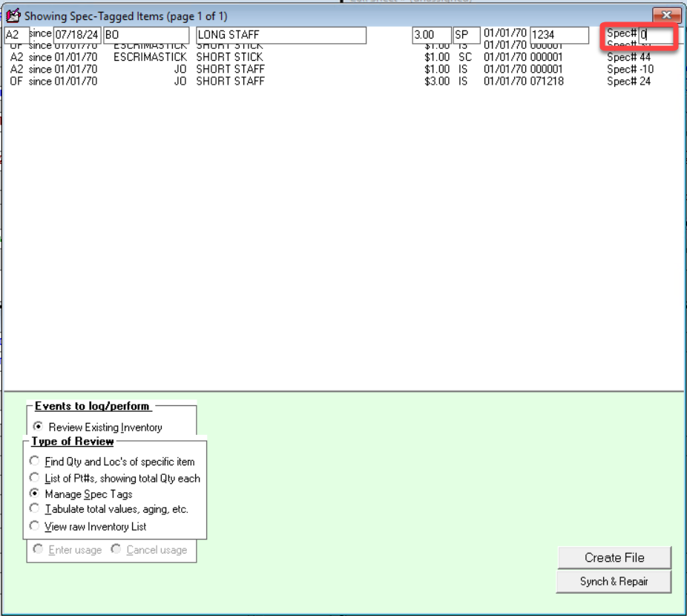Select the JO row with Spec# -10
This screenshot has height=616, width=687.
(330, 69)
